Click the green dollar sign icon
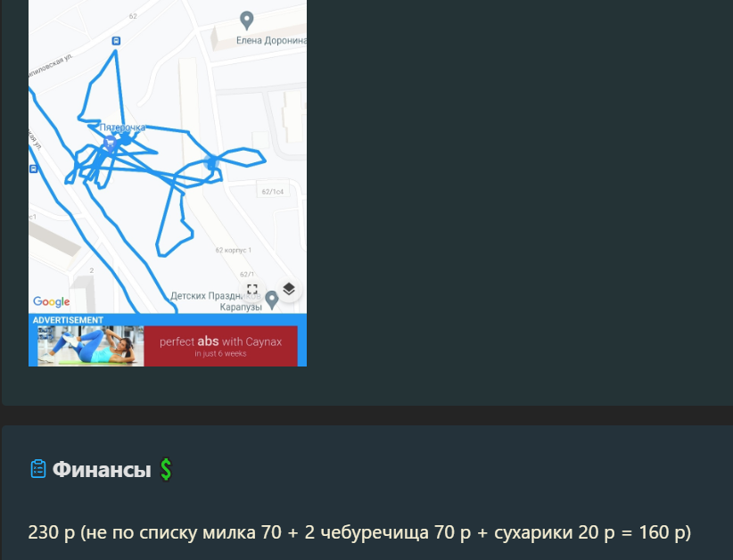This screenshot has height=560, width=733. 166,469
